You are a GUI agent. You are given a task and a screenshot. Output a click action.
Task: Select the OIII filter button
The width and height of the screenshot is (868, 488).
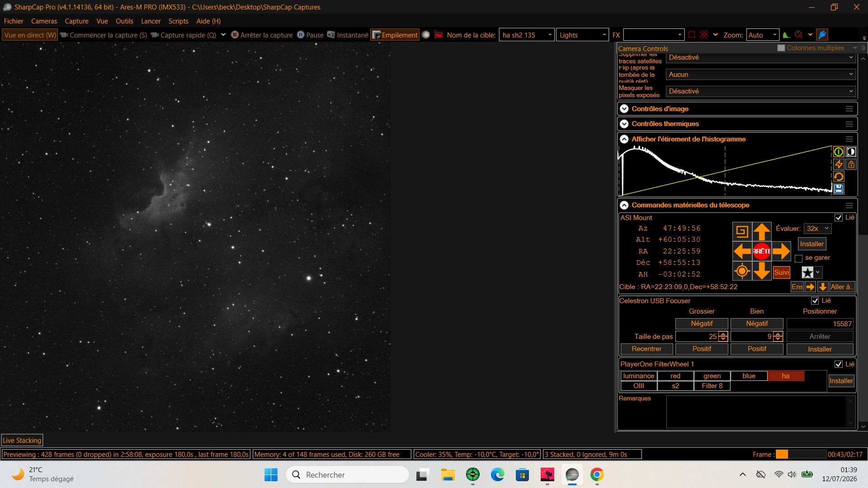pos(638,386)
